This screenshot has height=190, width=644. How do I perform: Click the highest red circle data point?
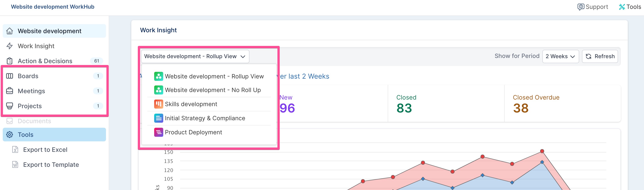pyautogui.click(x=542, y=151)
